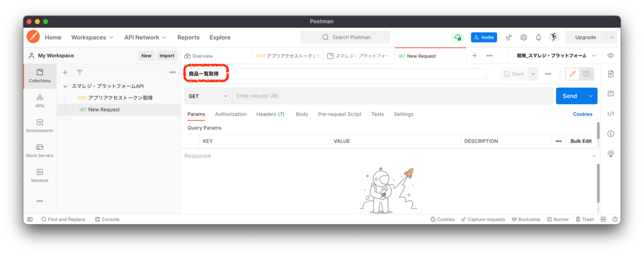Click Capture requests in status bar
Screen dimensions: 644x255
483,219
